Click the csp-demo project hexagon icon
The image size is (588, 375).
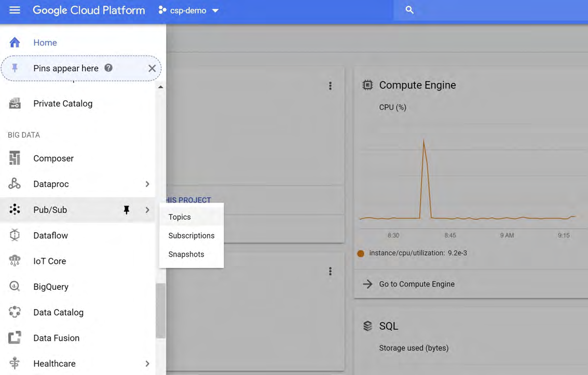pyautogui.click(x=162, y=10)
